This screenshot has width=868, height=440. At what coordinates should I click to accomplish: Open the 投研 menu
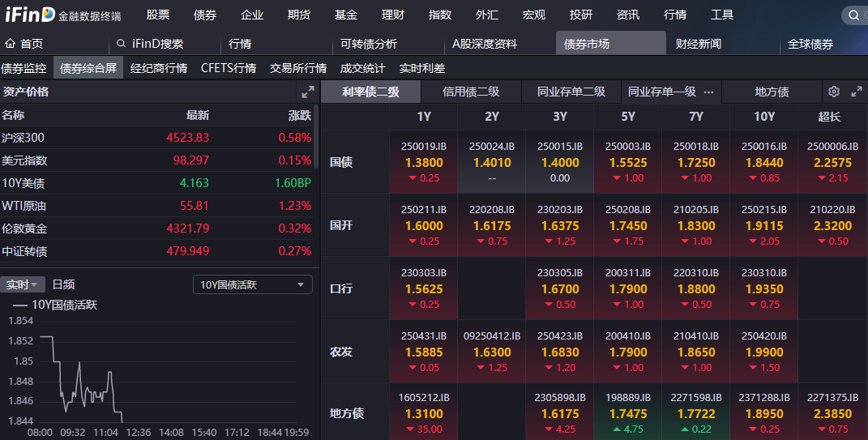[x=581, y=15]
